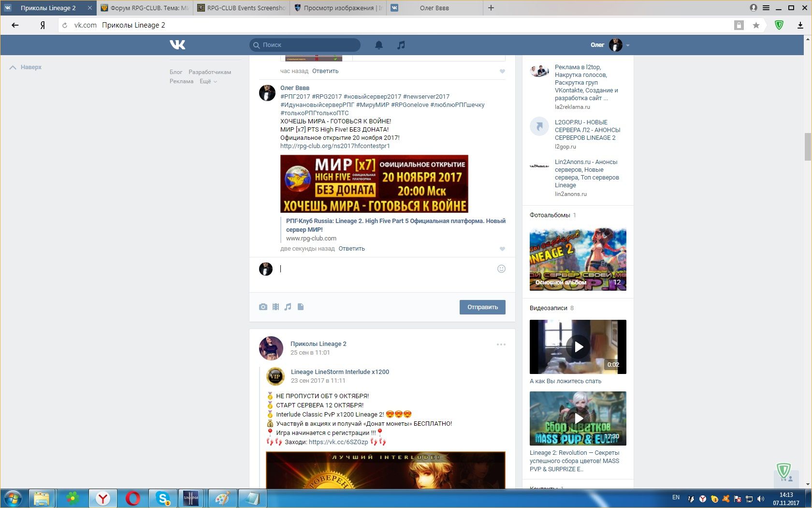Image resolution: width=812 pixels, height=508 pixels.
Task: Expand the Ещё footer menu
Action: click(208, 81)
